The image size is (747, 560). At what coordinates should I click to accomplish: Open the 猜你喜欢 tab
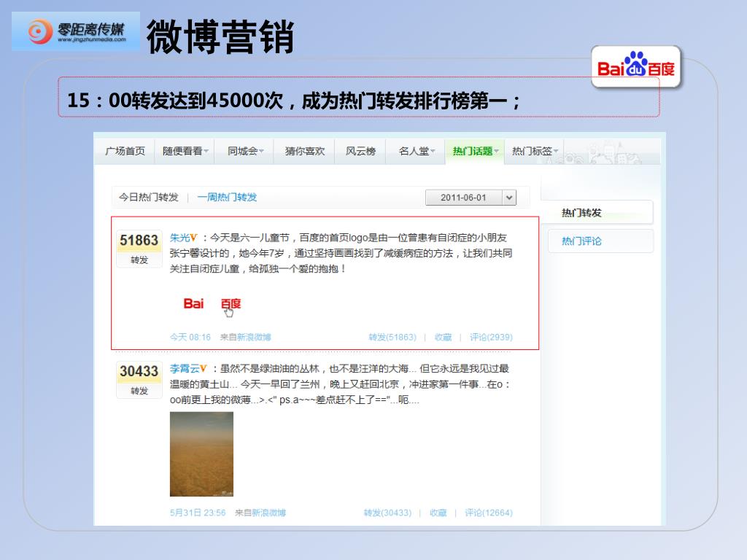[304, 151]
